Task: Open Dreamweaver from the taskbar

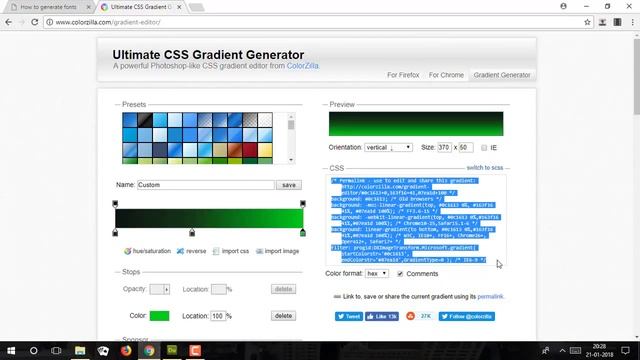Action: click(x=172, y=351)
